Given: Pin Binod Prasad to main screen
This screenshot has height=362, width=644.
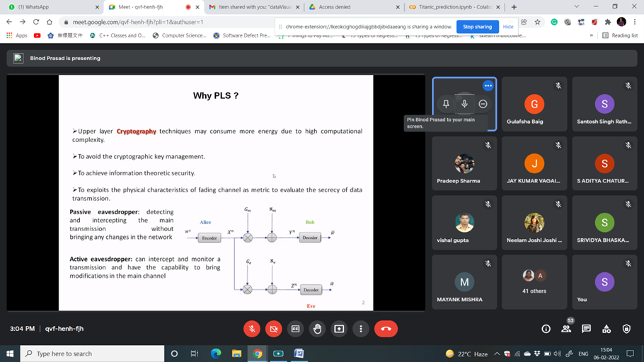Looking at the screenshot, I should pyautogui.click(x=446, y=104).
